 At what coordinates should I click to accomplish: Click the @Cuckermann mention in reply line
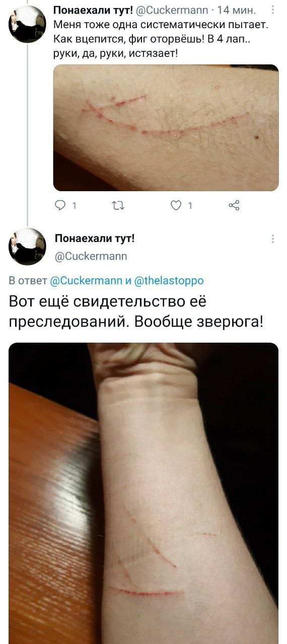pyautogui.click(x=84, y=281)
